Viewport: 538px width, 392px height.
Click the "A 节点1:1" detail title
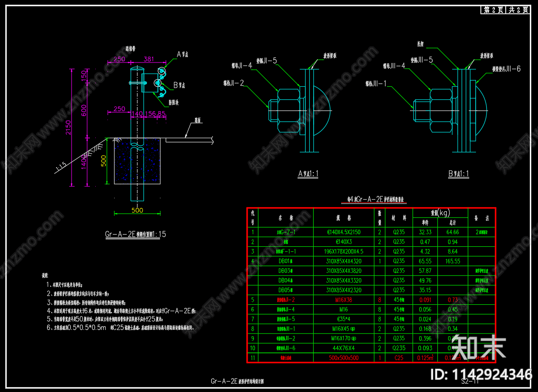tap(308, 174)
